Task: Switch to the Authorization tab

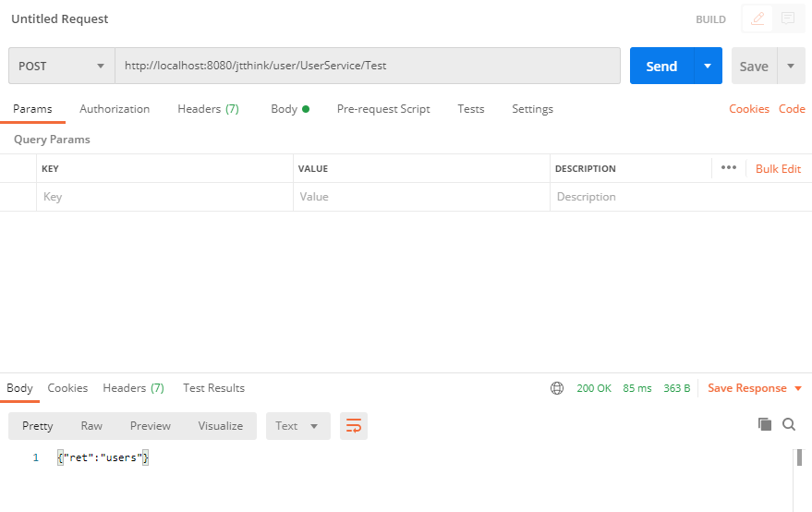Action: coord(115,109)
